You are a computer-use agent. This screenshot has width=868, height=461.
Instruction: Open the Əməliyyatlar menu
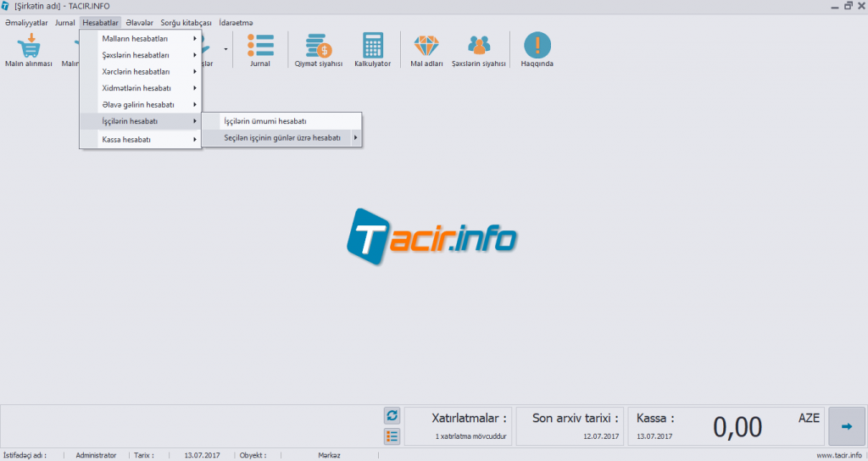26,22
